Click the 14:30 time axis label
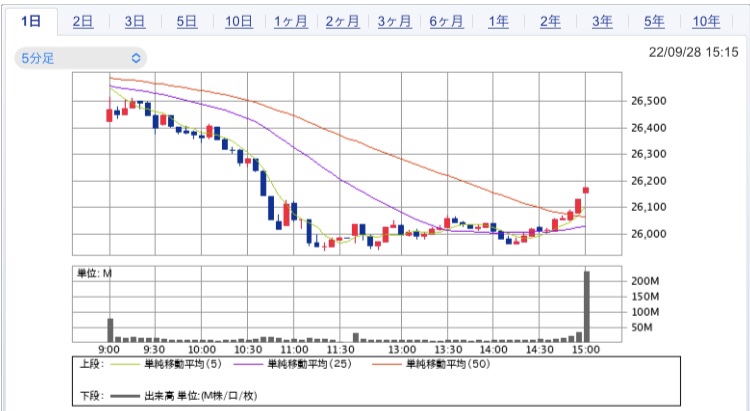Image resolution: width=750 pixels, height=411 pixels. (x=540, y=350)
